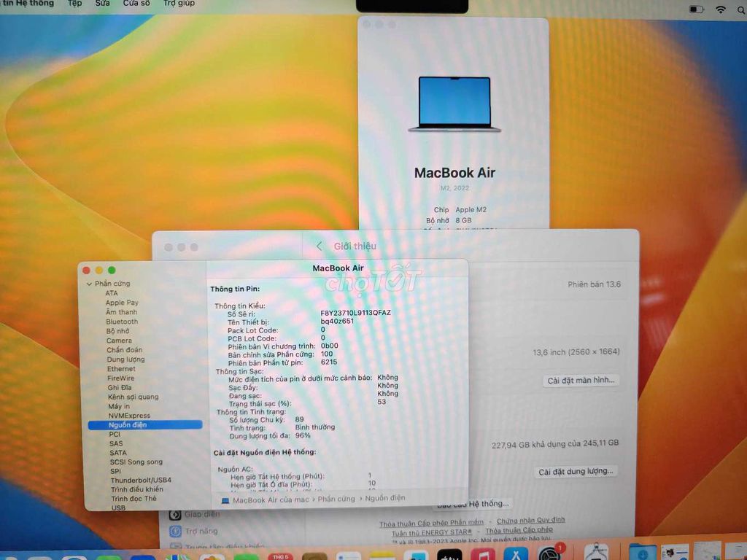Click the serial number F8Y23710L9113QFAZ
Viewport: 747px width, 560px height.
(x=355, y=313)
